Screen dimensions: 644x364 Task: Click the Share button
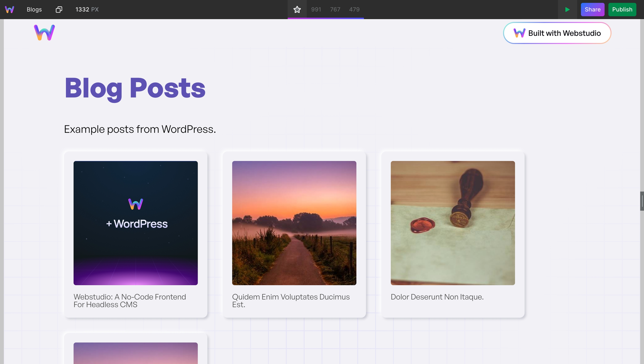[592, 9]
